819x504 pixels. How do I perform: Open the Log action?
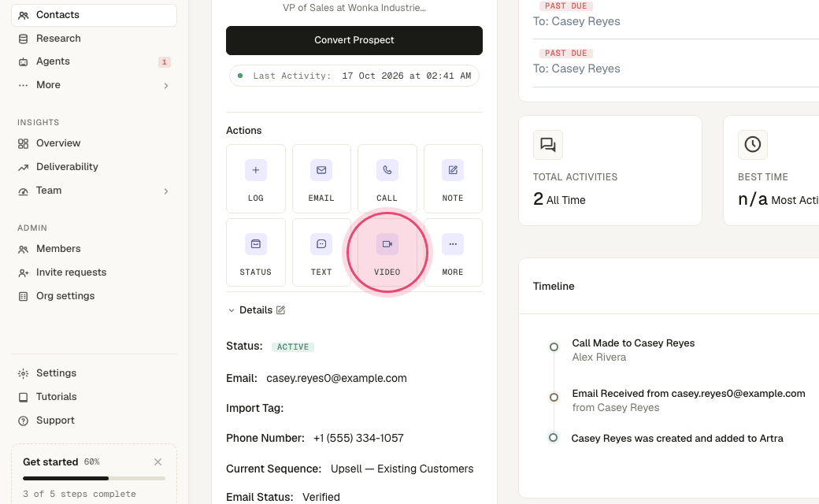point(255,179)
